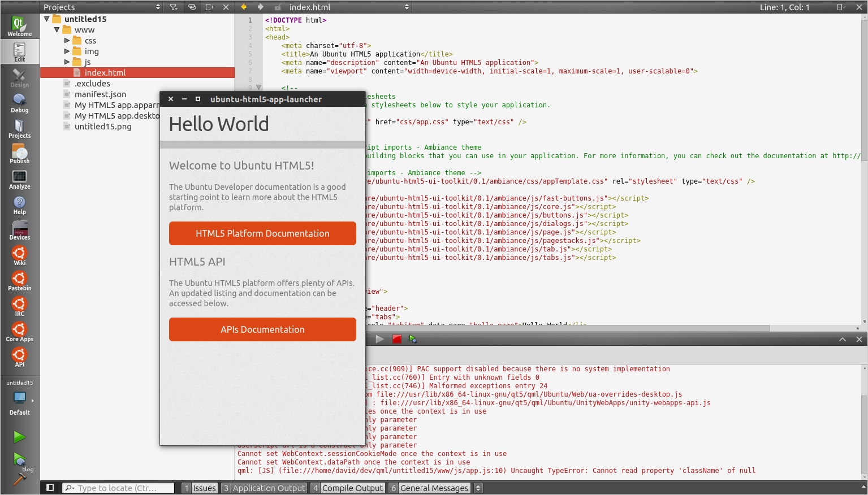
Task: Close the Projects side panel
Action: [226, 7]
